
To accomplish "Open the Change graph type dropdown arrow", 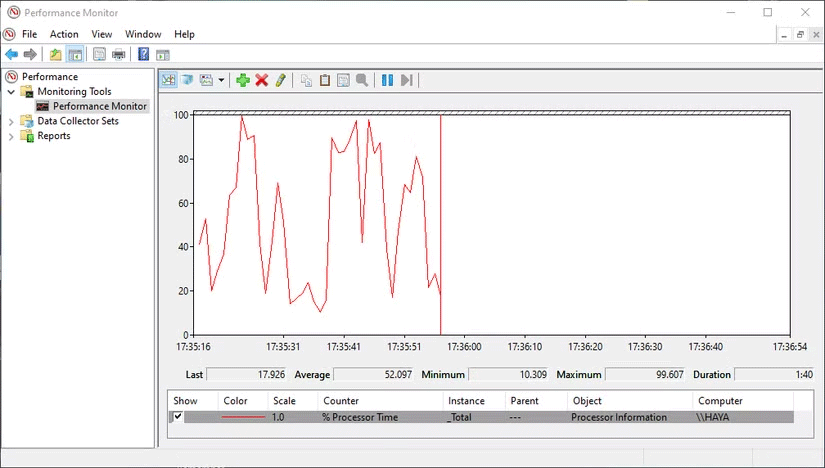I will pyautogui.click(x=221, y=80).
